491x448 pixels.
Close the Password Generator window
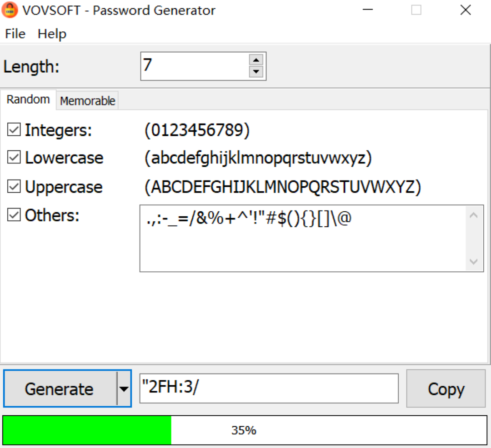click(466, 10)
